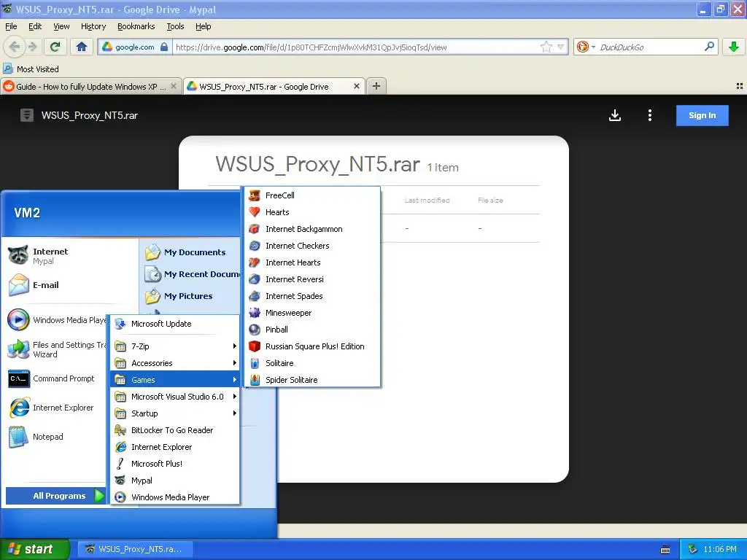Start Internet Spades game
The height and width of the screenshot is (560, 747).
click(x=312, y=296)
